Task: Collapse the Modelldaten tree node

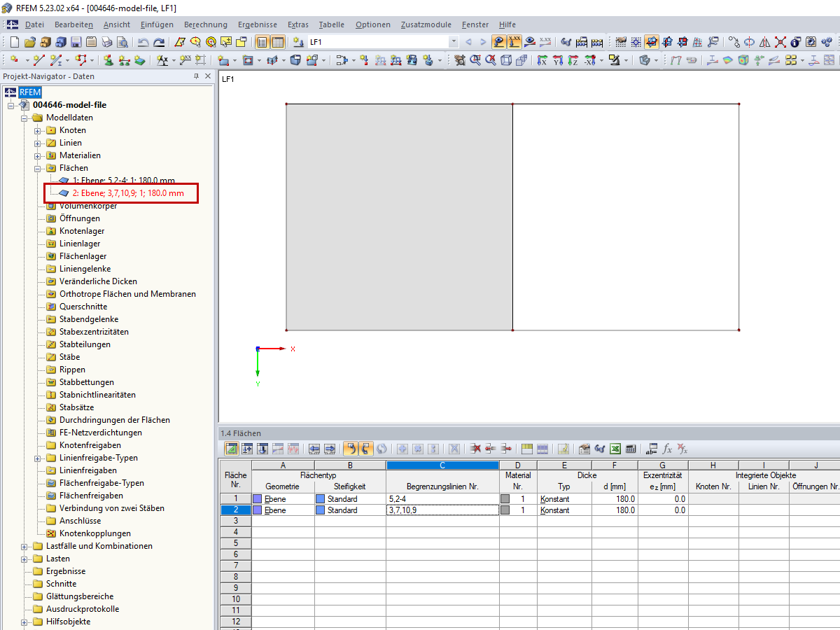Action: tap(24, 118)
